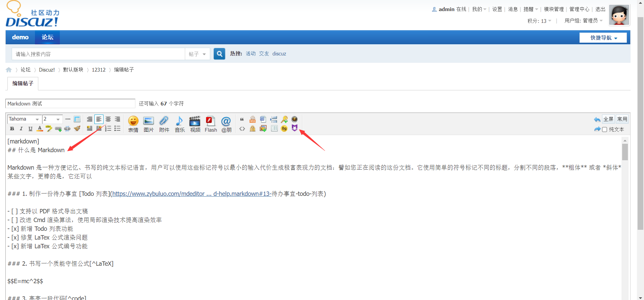Insert a code block

[x=242, y=129]
